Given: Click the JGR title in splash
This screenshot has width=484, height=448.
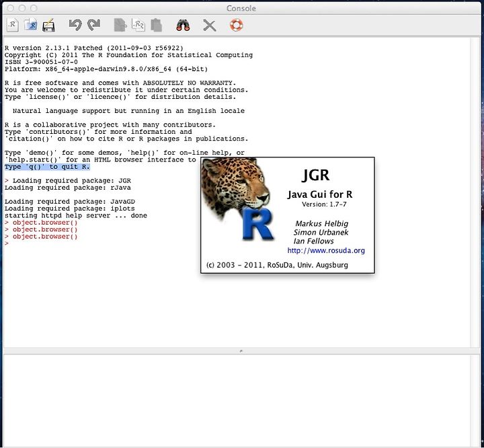Looking at the screenshot, I should pos(315,175).
